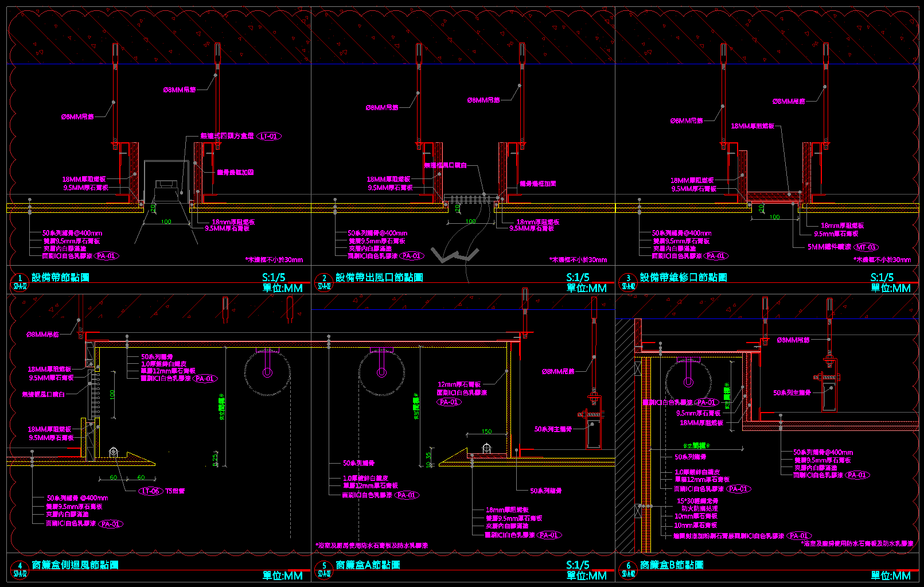Click the 夾層內白膠滿塗 note in detail 1
This screenshot has height=587, width=924.
(x=65, y=248)
